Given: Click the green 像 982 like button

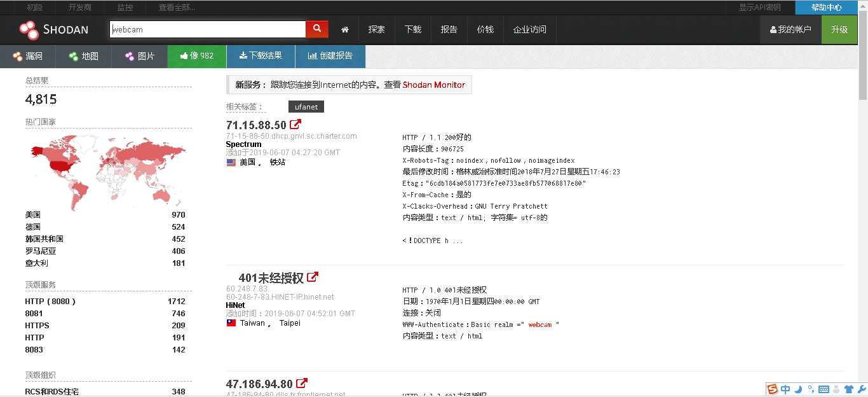Looking at the screenshot, I should (197, 56).
